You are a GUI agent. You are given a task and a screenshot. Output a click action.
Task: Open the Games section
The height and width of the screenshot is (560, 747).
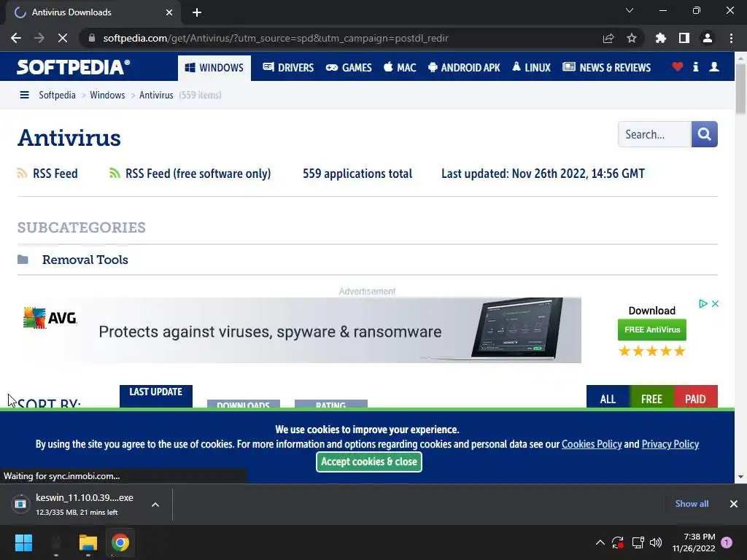[x=349, y=68]
